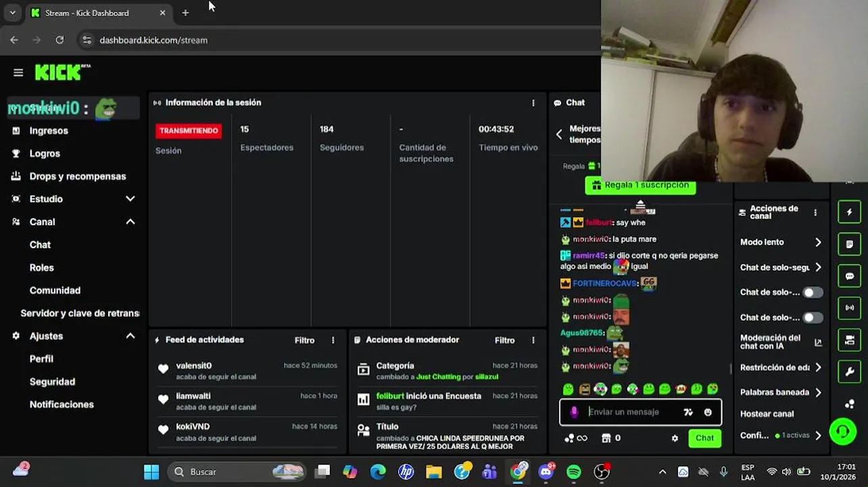Click the note document icon in right rail

point(850,244)
